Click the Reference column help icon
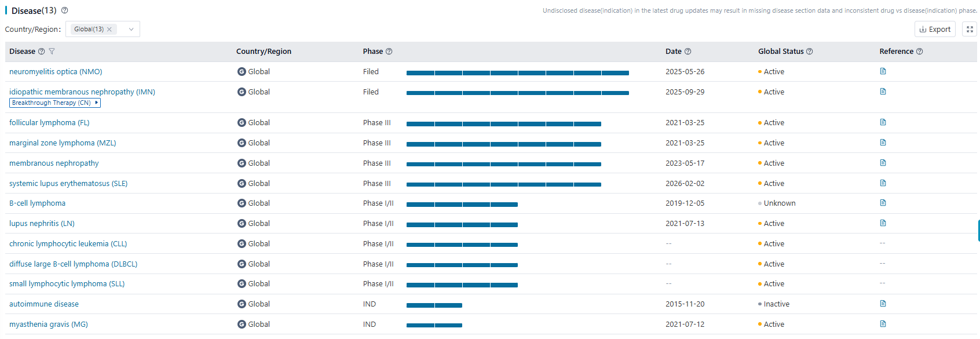The width and height of the screenshot is (980, 339). click(x=919, y=52)
